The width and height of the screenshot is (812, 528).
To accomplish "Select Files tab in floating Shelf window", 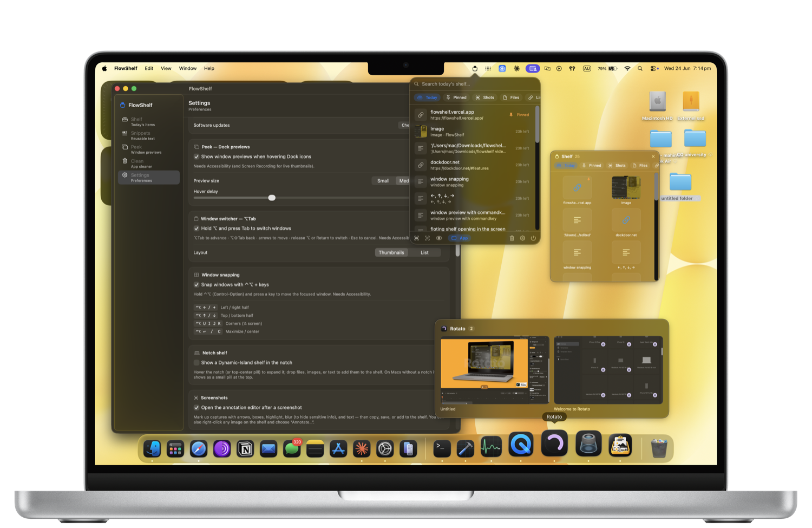I will (x=640, y=166).
